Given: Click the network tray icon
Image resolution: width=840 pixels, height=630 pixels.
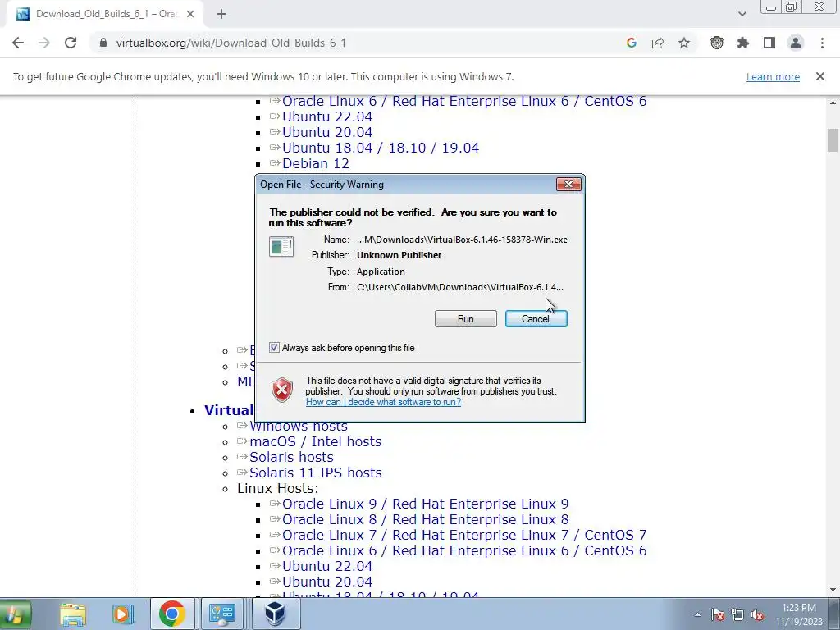Looking at the screenshot, I should pos(737,614).
